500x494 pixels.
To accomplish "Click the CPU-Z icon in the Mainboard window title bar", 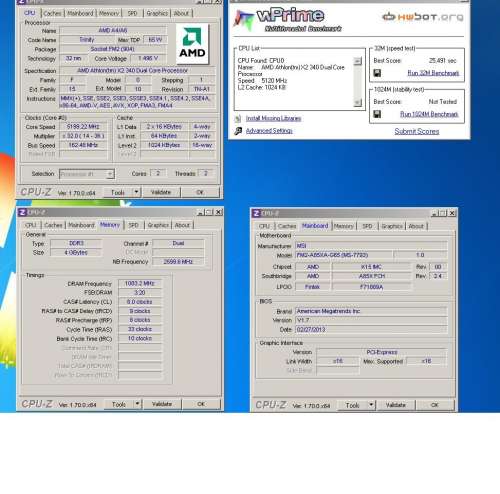I will point(256,213).
